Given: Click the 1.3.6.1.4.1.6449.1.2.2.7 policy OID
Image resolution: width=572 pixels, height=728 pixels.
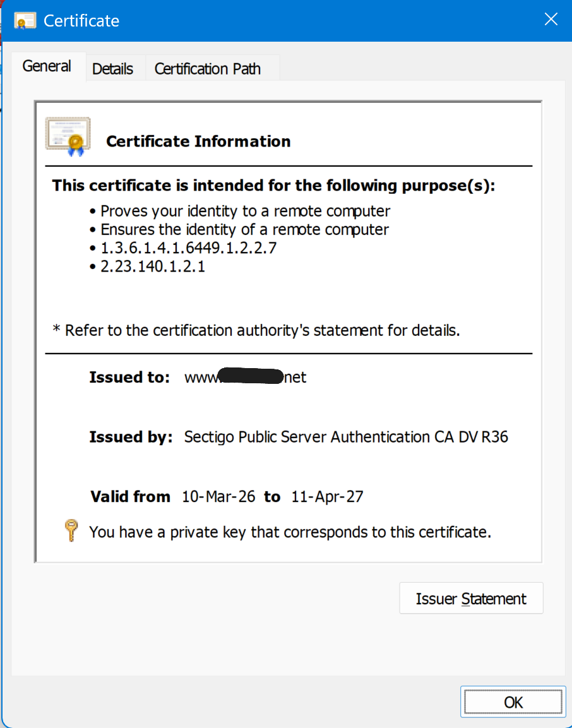Looking at the screenshot, I should click(x=188, y=248).
